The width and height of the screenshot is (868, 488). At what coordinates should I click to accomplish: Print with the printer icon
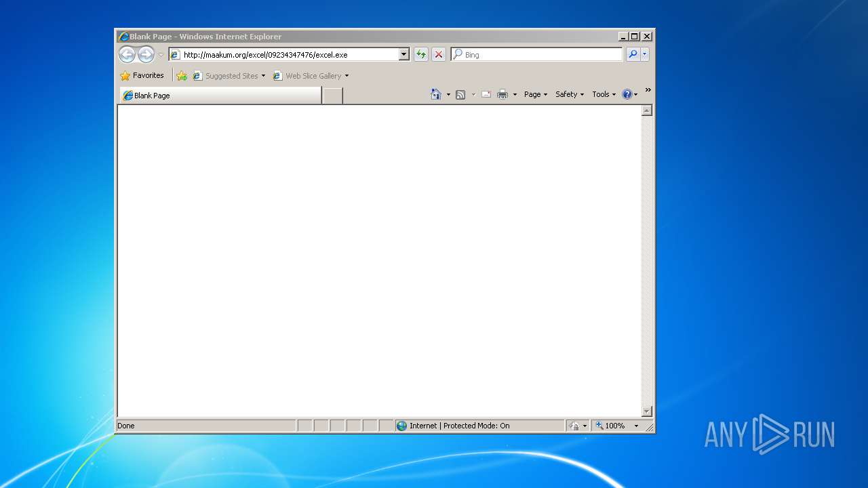pos(502,95)
